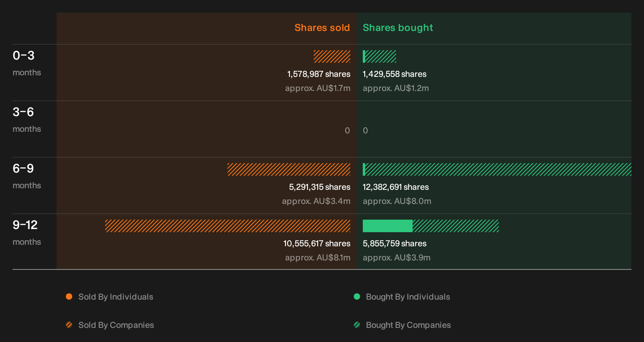The width and height of the screenshot is (644, 342).
Task: Click the 0-3 months bought striped bar
Action: point(381,56)
